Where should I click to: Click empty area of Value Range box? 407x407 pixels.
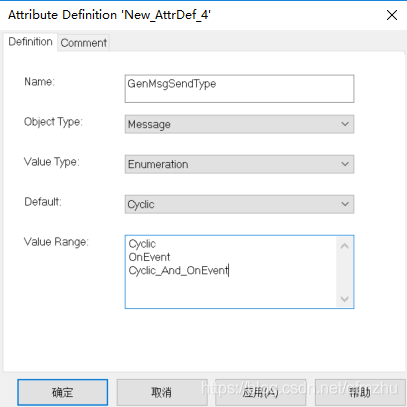pos(231,292)
